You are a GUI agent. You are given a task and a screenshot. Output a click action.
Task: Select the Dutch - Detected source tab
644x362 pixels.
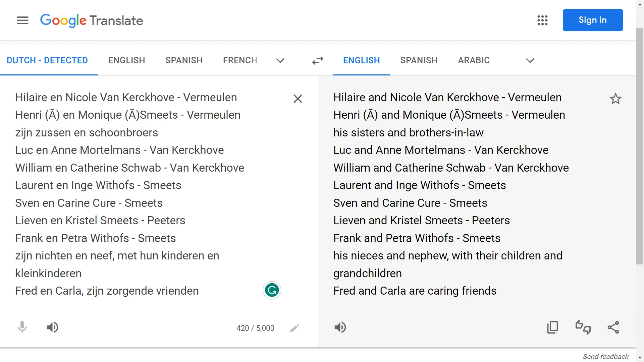click(47, 60)
